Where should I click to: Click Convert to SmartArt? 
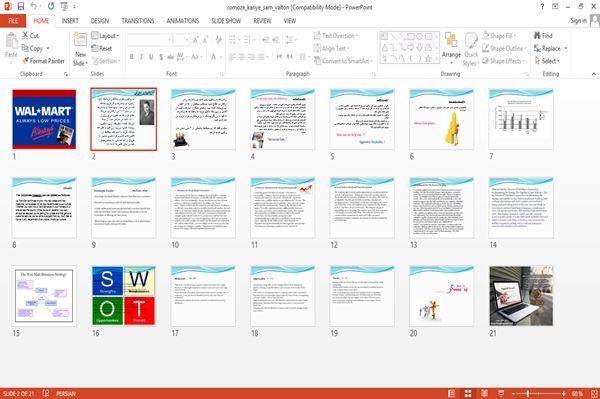coord(343,61)
